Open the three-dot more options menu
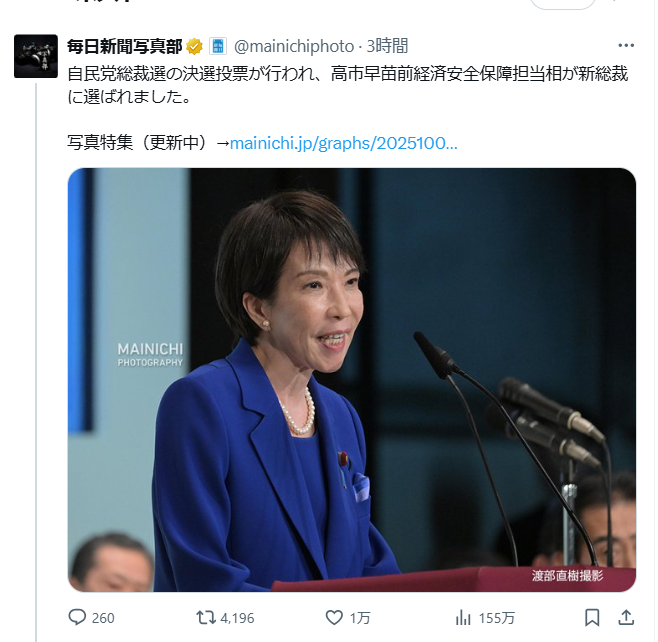658x642 pixels. coord(626,45)
